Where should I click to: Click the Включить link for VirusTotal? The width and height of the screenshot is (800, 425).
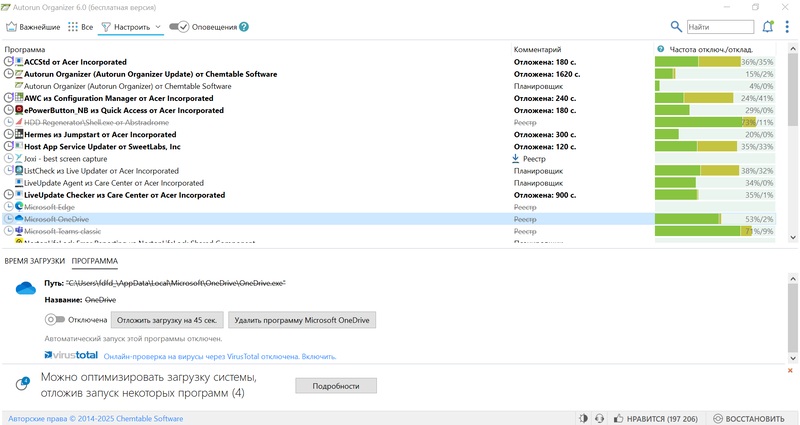click(x=319, y=356)
